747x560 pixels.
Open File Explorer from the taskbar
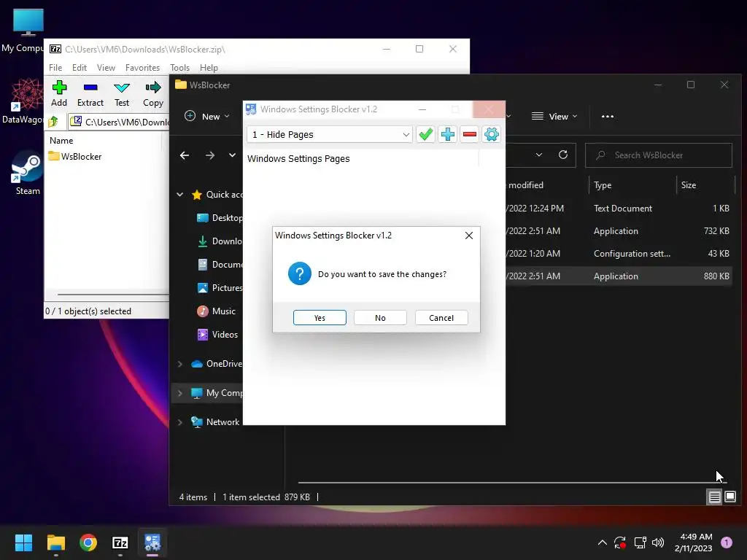click(x=55, y=542)
